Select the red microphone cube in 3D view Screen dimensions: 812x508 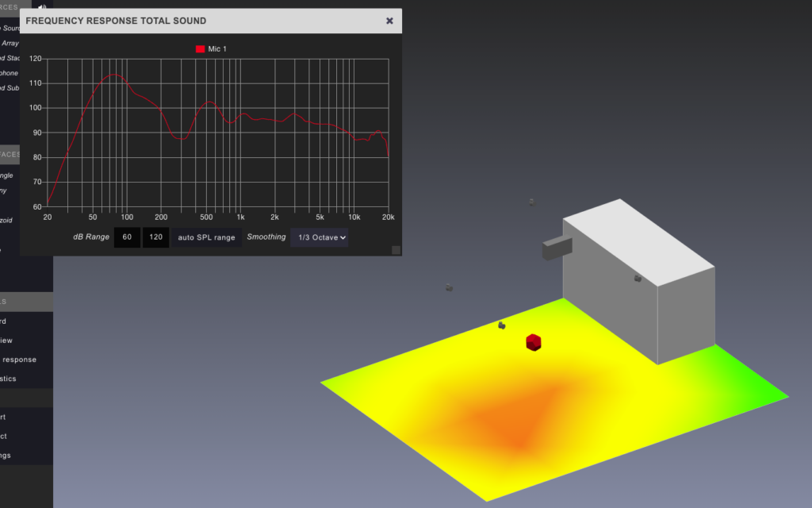534,342
